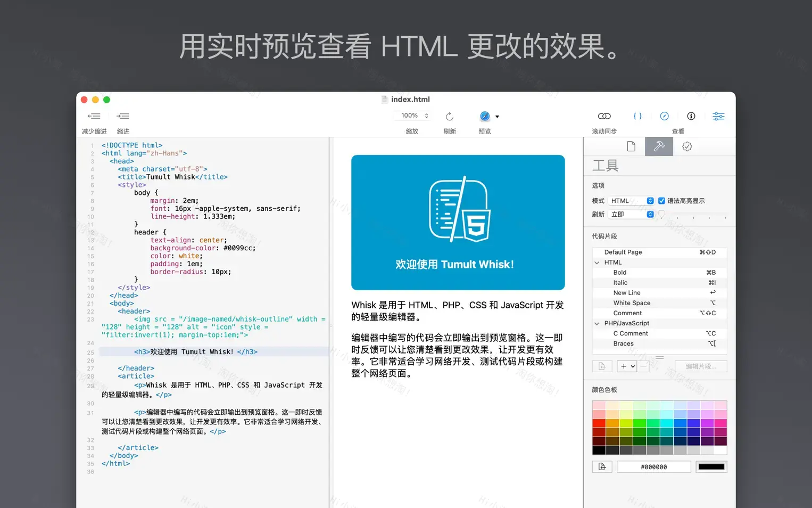Switch to the hammer tools tab

coord(659,146)
